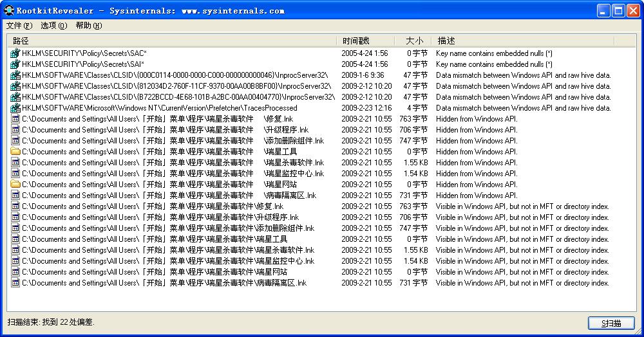Click description of 修复.lnk row marked Visible in Windows API
This screenshot has height=337, width=644.
[x=522, y=206]
